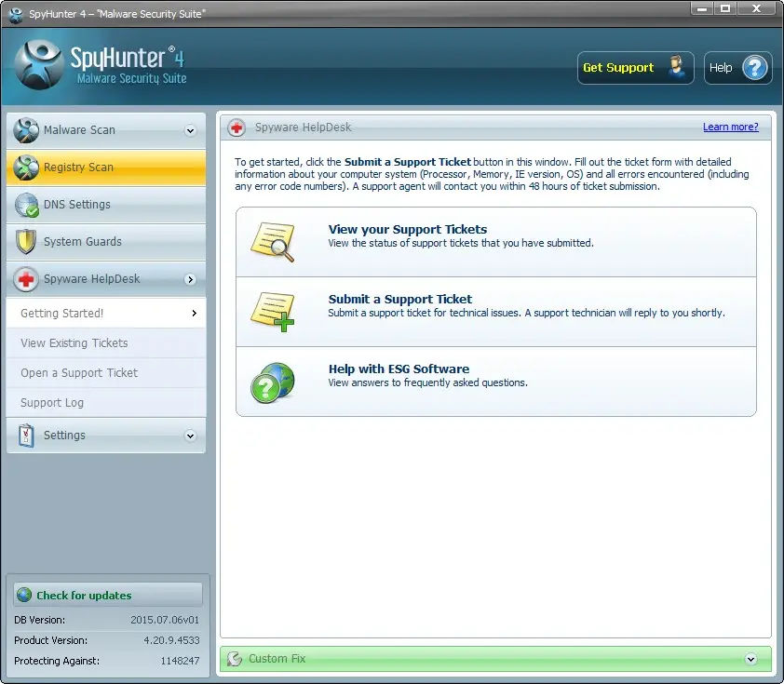Click the Get Support button
This screenshot has height=684, width=784.
pos(636,67)
